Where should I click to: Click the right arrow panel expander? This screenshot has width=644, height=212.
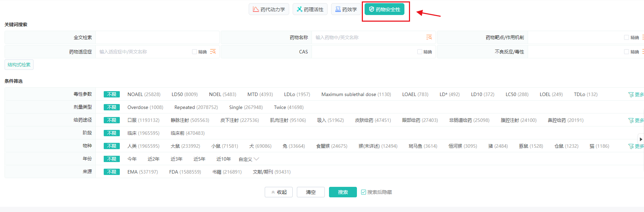pyautogui.click(x=641, y=139)
